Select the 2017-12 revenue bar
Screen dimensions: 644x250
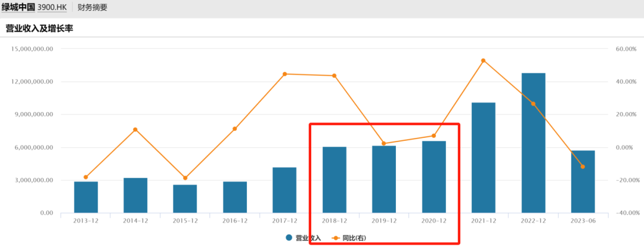tap(284, 190)
